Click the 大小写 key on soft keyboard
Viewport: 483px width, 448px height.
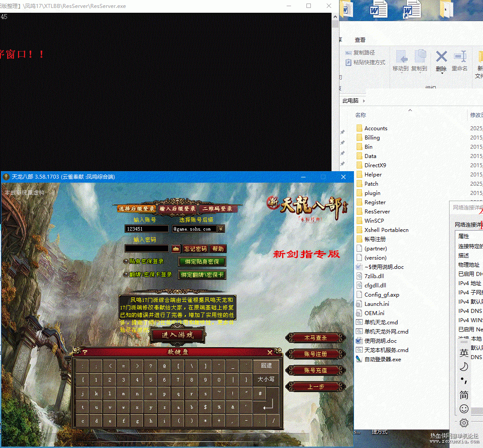pyautogui.click(x=266, y=379)
